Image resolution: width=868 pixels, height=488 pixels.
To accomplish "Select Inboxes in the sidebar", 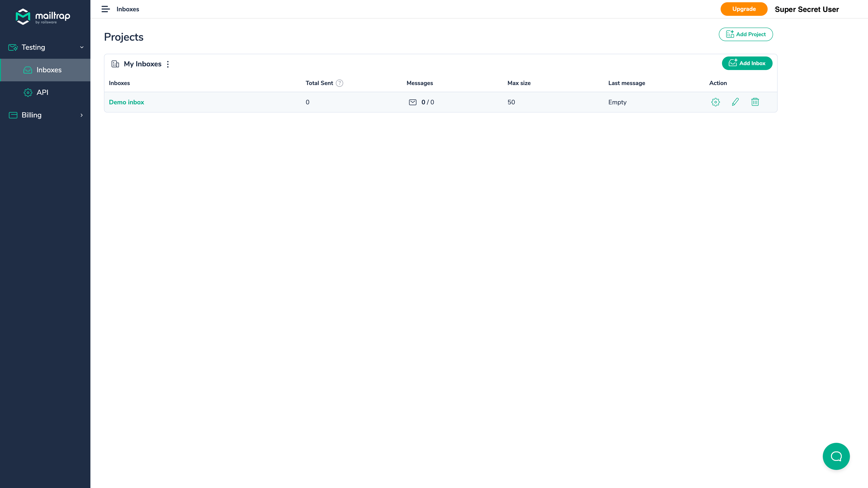I will 45,70.
